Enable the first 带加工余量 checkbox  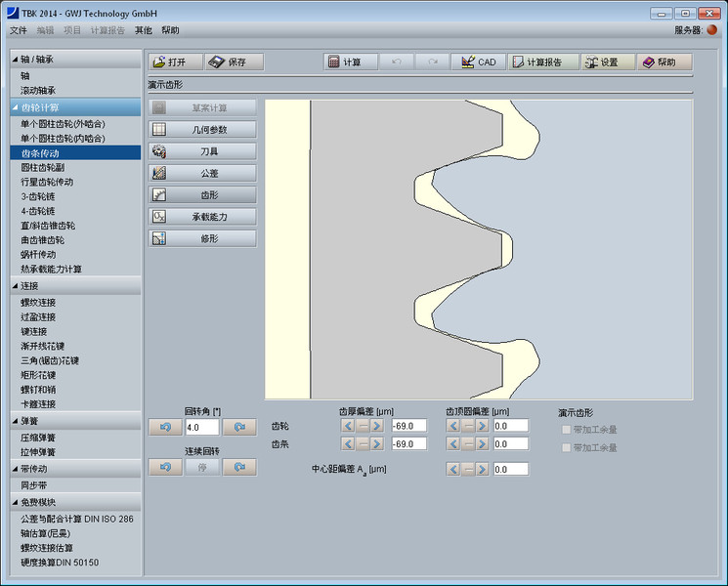coord(566,430)
